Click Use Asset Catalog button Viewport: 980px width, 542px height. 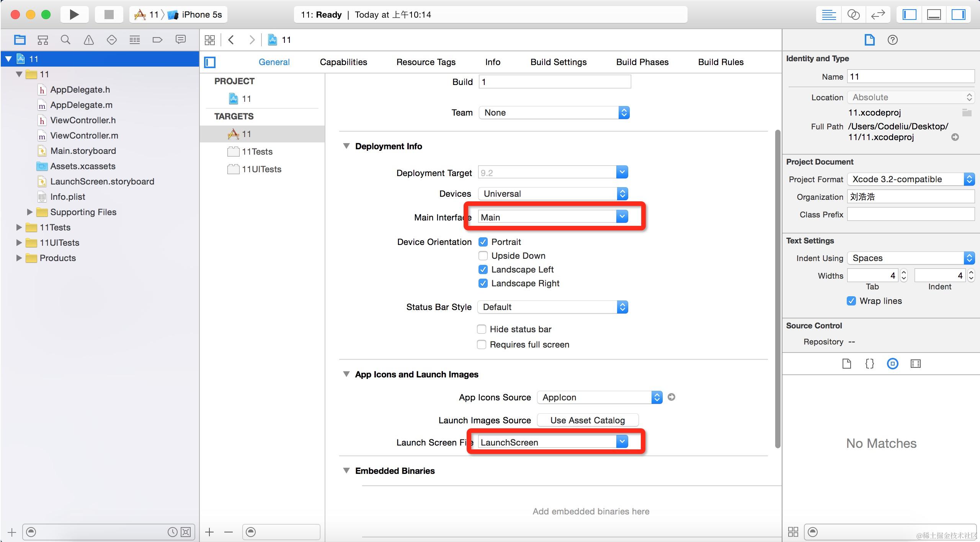[x=587, y=420]
